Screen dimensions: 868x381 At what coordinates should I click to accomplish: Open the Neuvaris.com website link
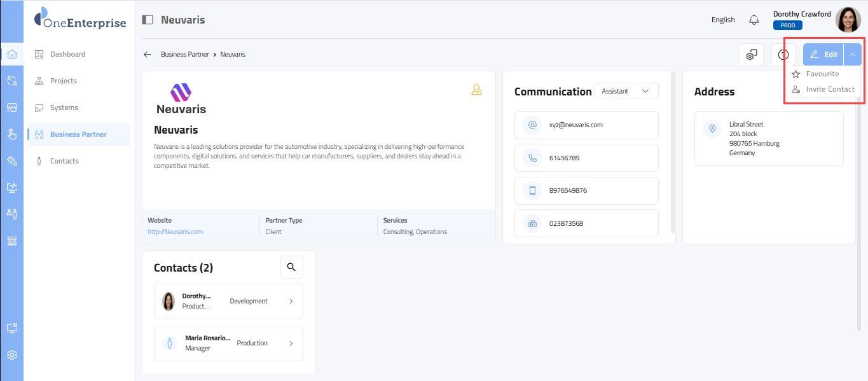[x=176, y=232]
